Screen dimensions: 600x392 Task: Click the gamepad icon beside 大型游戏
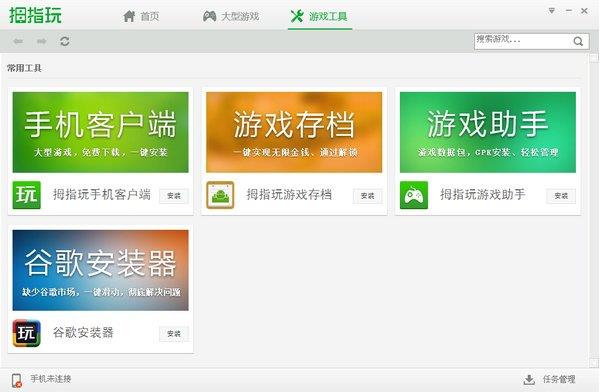point(209,16)
